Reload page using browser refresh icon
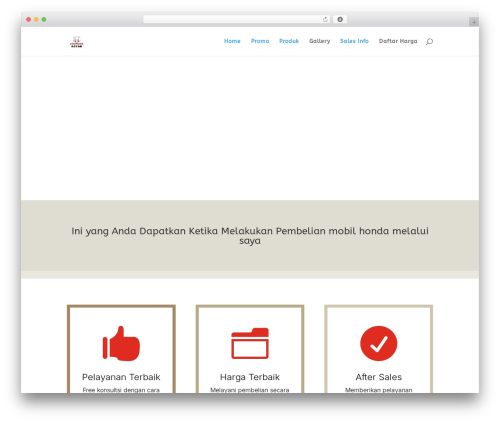 click(x=325, y=20)
